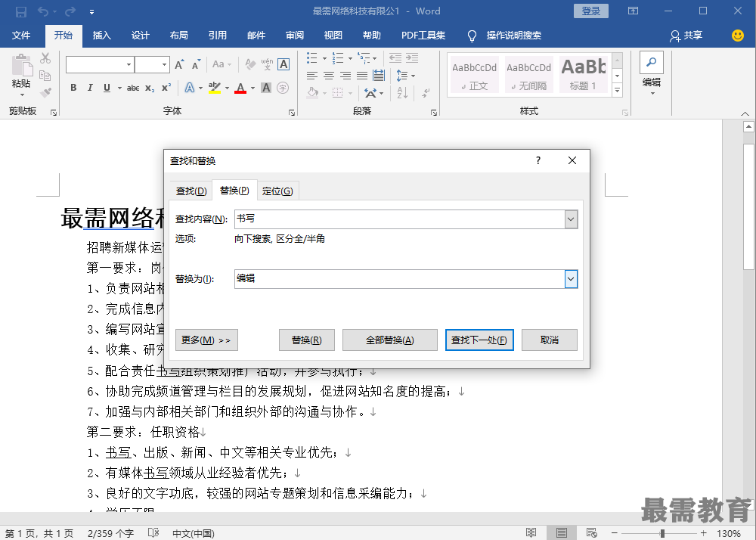This screenshot has width=756, height=540.
Task: Decrease font size with shrink icon
Action: pyautogui.click(x=195, y=64)
